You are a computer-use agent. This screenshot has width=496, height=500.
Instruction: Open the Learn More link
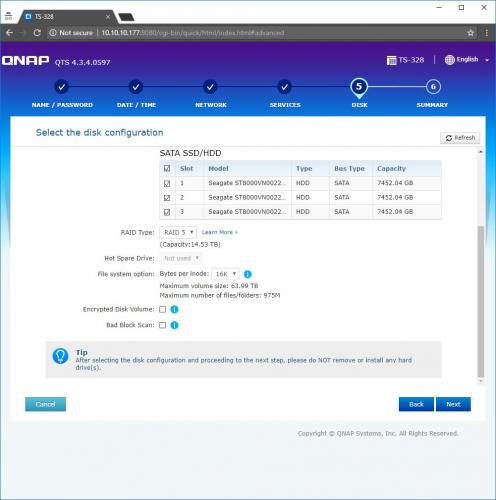tap(220, 232)
